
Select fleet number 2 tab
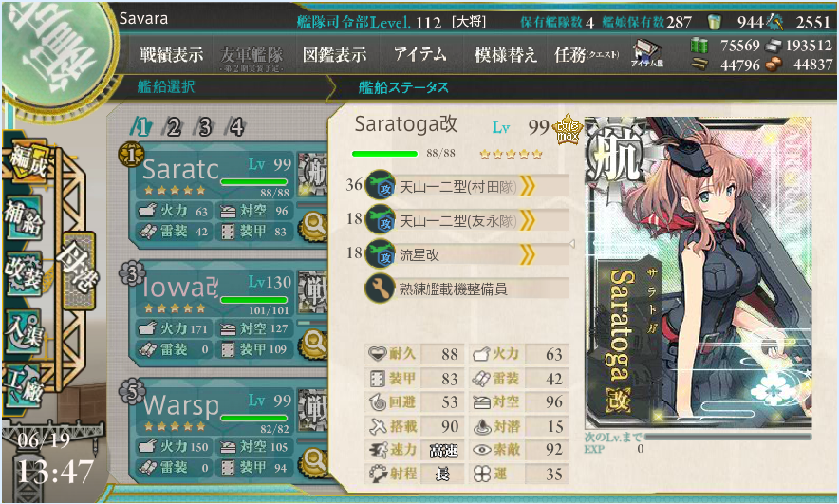click(x=173, y=127)
